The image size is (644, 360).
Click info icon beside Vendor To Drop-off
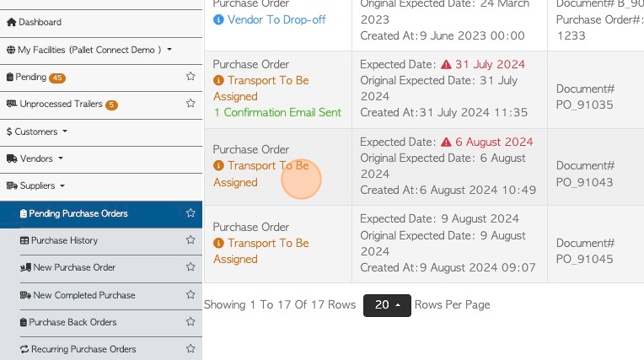pos(218,19)
